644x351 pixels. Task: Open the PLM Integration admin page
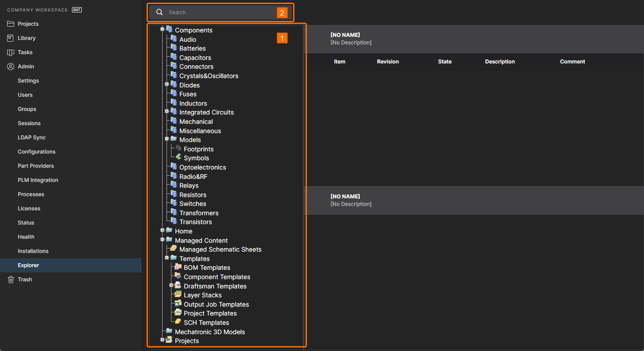click(x=38, y=180)
